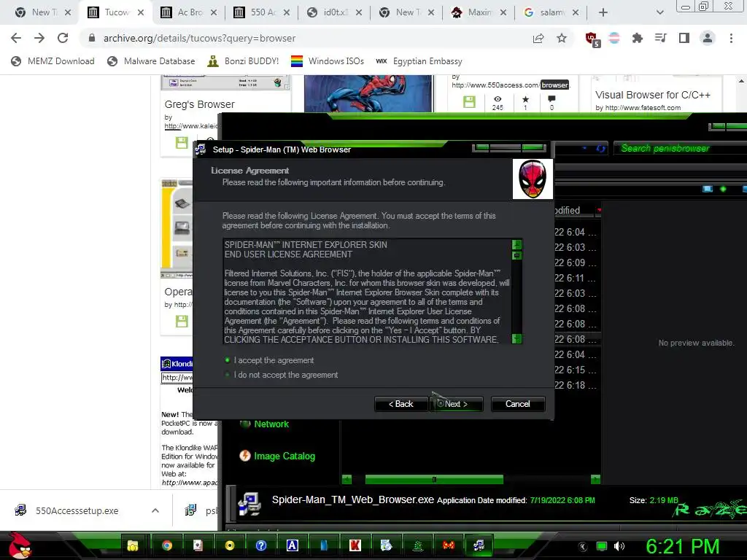Open the blue question mark taskbar app
Viewport: 747px width, 560px height.
(261, 545)
